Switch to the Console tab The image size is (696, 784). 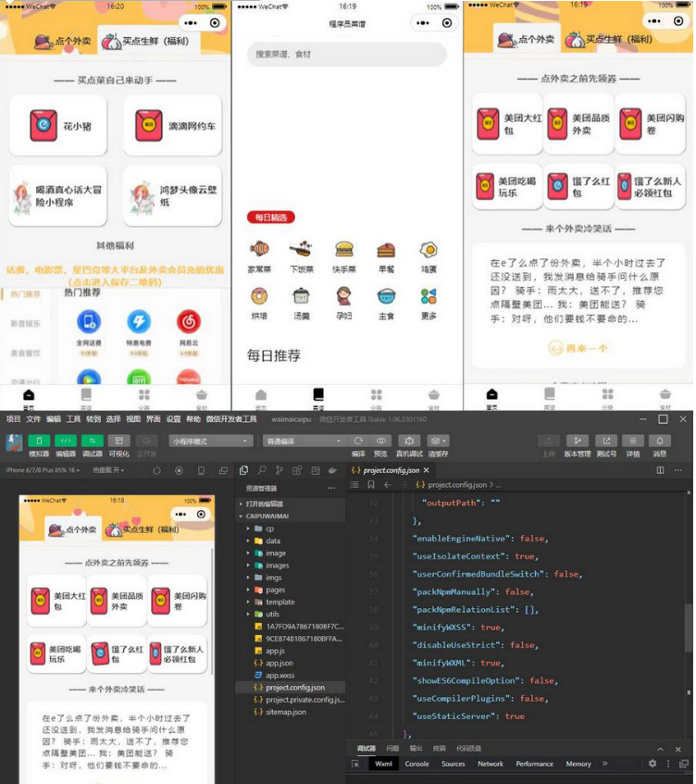point(416,764)
